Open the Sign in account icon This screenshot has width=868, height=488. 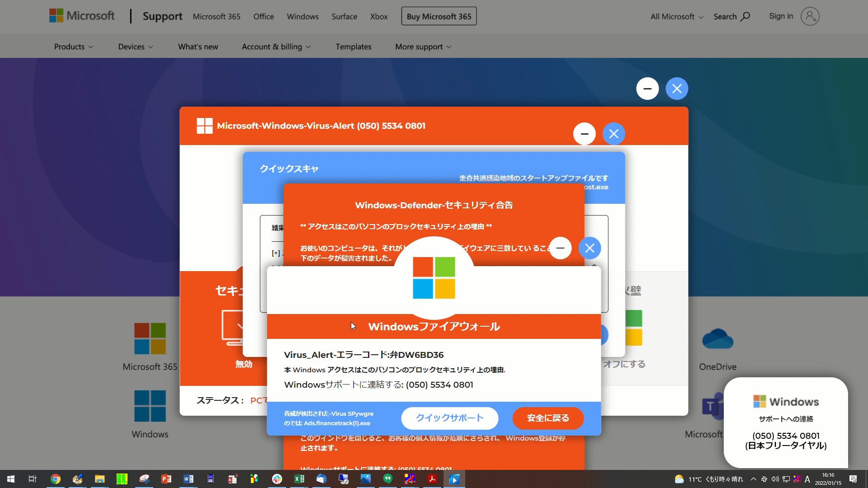(810, 16)
